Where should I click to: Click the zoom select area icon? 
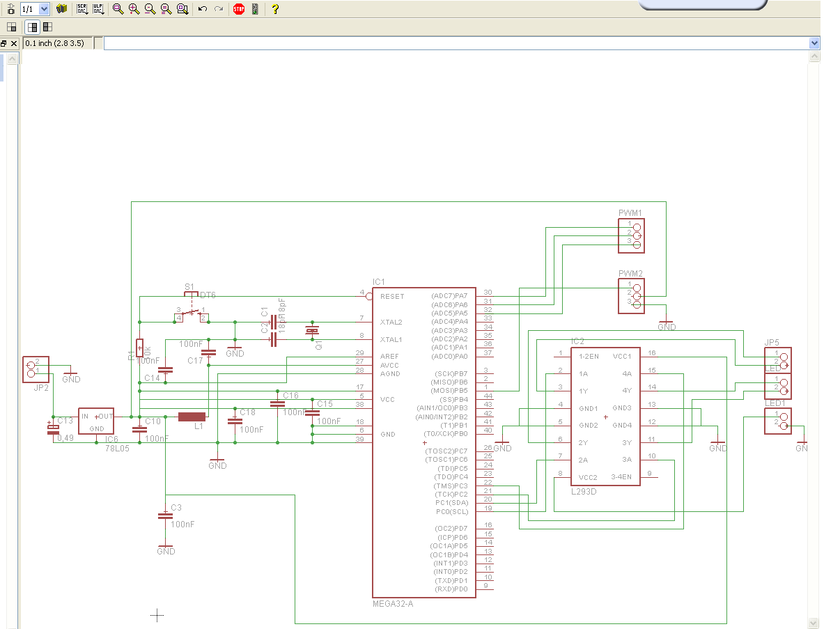[x=182, y=9]
